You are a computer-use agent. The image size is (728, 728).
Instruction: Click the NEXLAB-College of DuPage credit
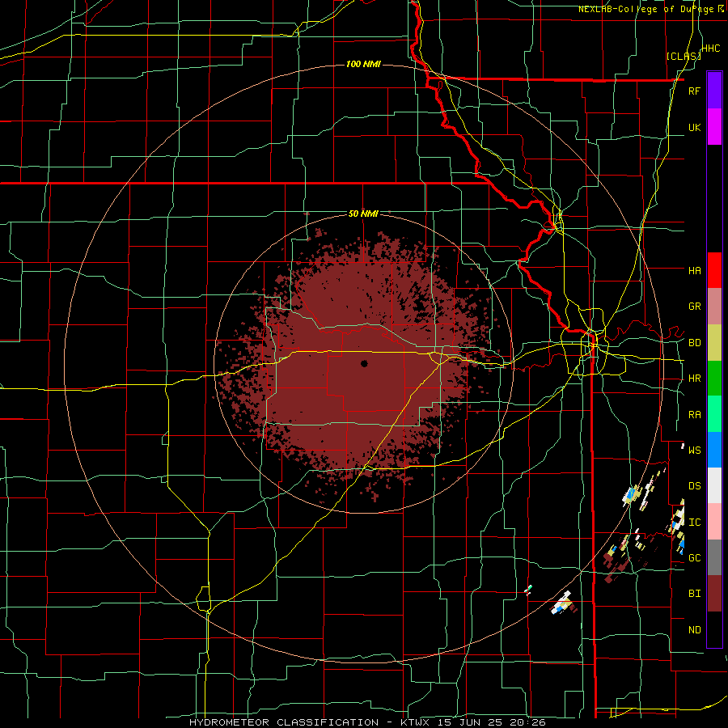coord(650,9)
